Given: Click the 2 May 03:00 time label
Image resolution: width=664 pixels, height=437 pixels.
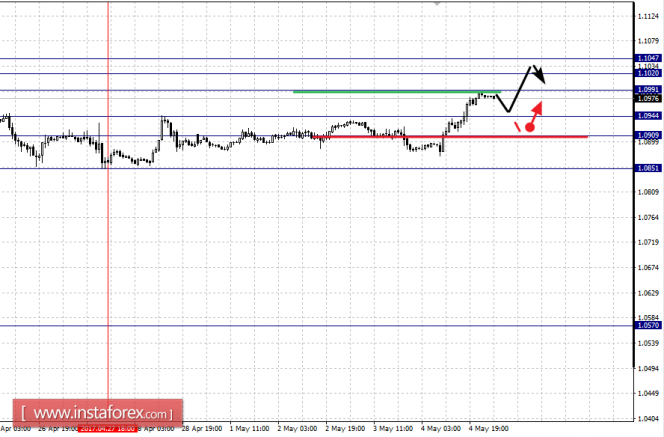Looking at the screenshot, I should 297,429.
